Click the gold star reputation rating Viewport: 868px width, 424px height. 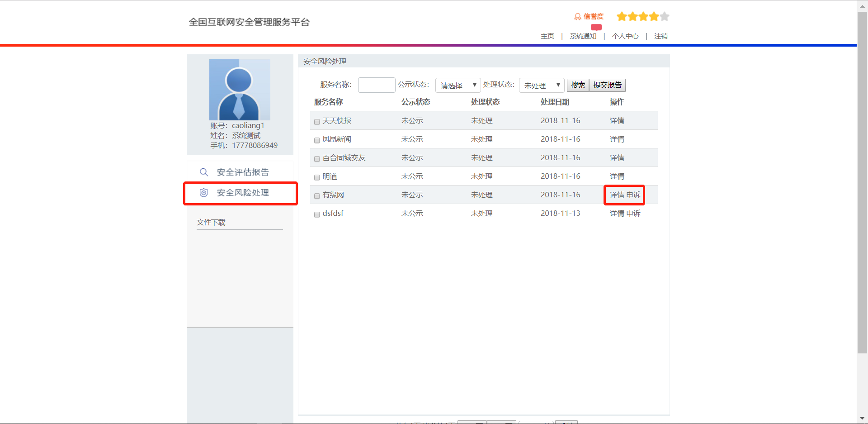(x=643, y=17)
